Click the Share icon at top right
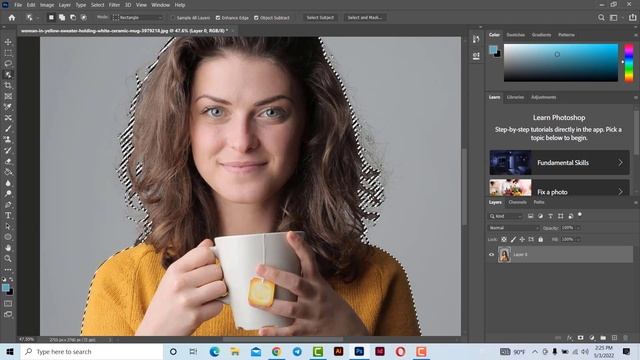Screen dimensions: 640x360 pos(633,18)
